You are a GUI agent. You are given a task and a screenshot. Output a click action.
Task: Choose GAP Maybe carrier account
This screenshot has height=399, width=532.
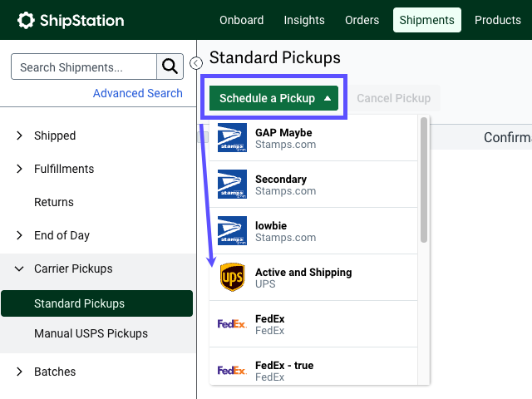313,138
